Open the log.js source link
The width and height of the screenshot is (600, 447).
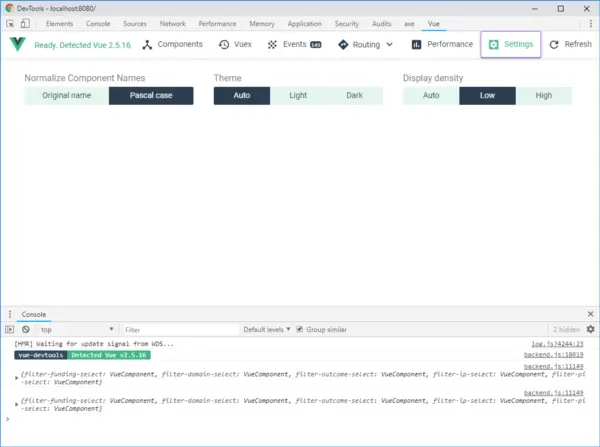click(557, 344)
